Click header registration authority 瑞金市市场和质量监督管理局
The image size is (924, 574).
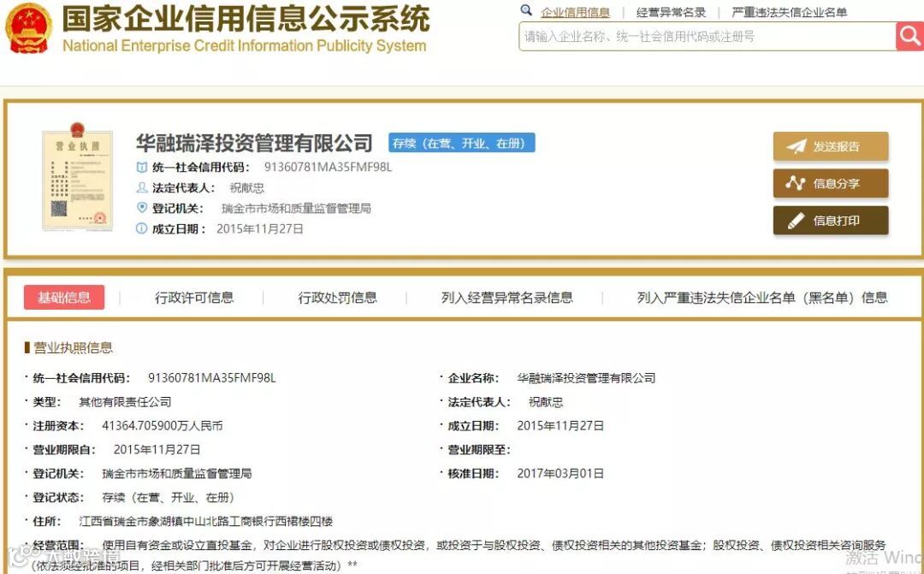pyautogui.click(x=296, y=208)
